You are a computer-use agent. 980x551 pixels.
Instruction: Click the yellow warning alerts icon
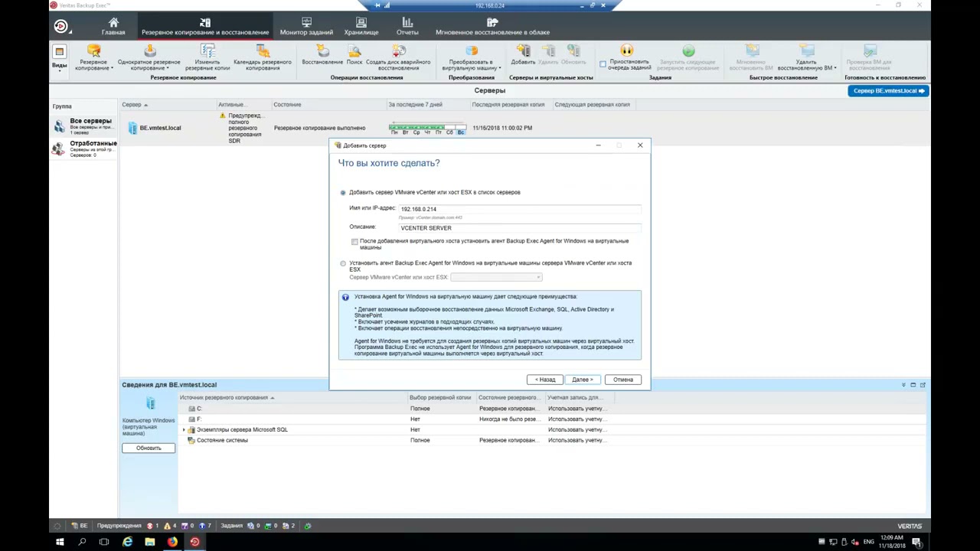(168, 526)
